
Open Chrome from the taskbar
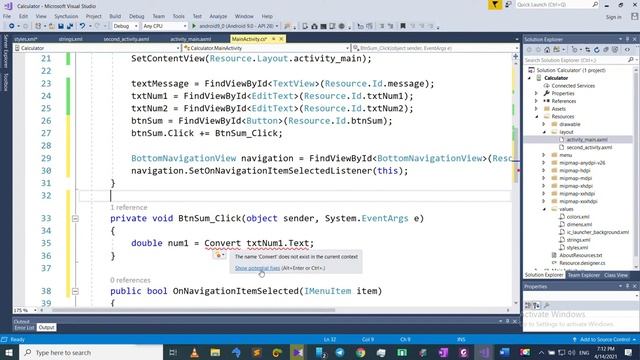pos(360,352)
